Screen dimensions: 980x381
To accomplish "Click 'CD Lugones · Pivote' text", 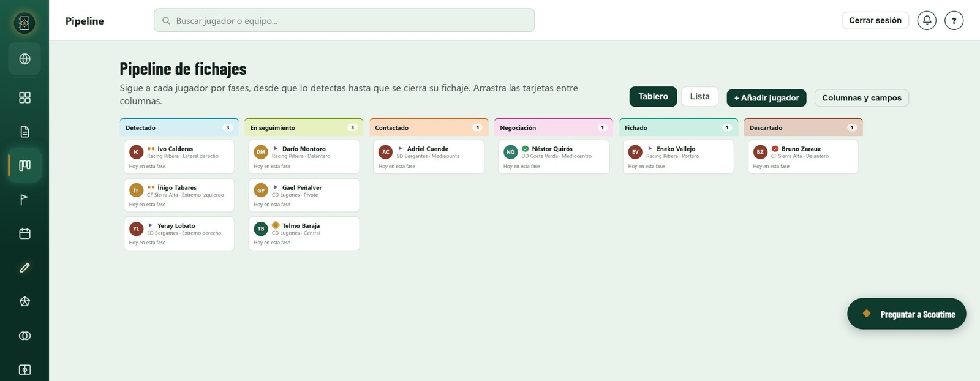I will pos(295,195).
